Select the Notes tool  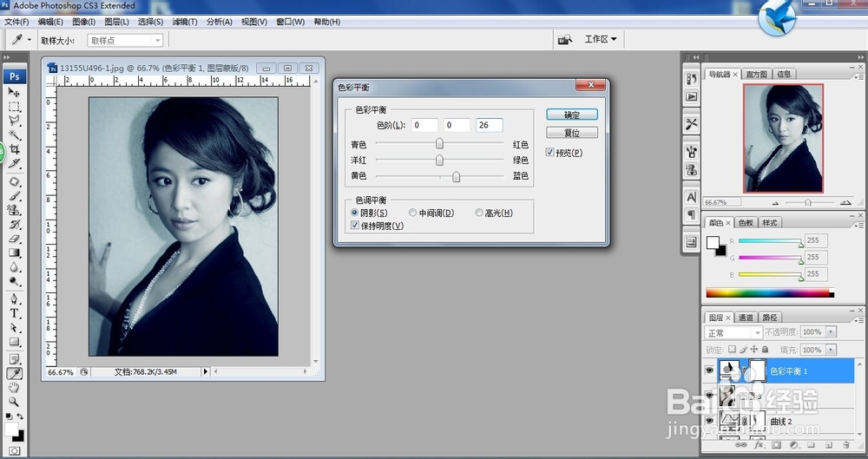coord(14,359)
